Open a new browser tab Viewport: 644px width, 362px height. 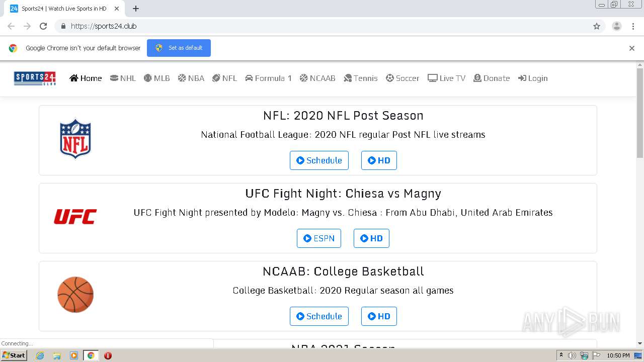coord(136,9)
